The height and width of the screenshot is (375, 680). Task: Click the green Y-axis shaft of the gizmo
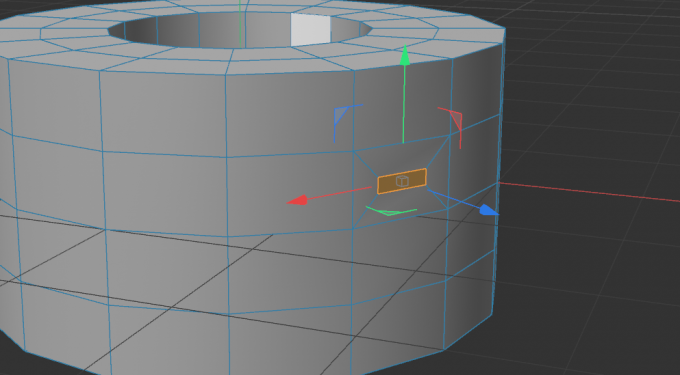[404, 104]
